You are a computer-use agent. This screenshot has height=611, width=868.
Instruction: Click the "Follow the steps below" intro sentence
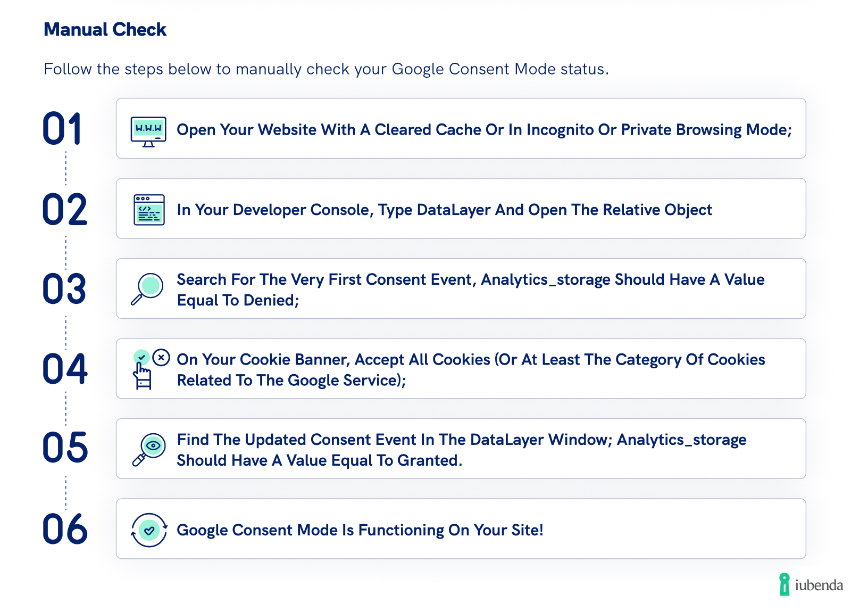326,69
